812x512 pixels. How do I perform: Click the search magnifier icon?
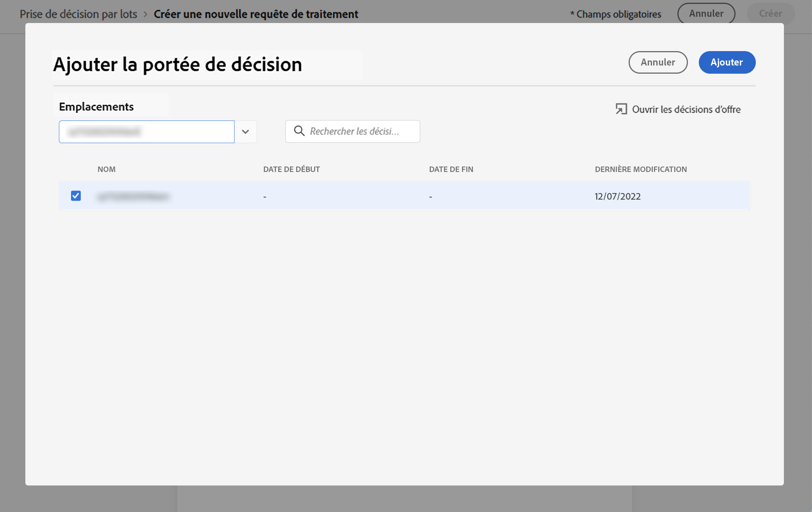(299, 131)
